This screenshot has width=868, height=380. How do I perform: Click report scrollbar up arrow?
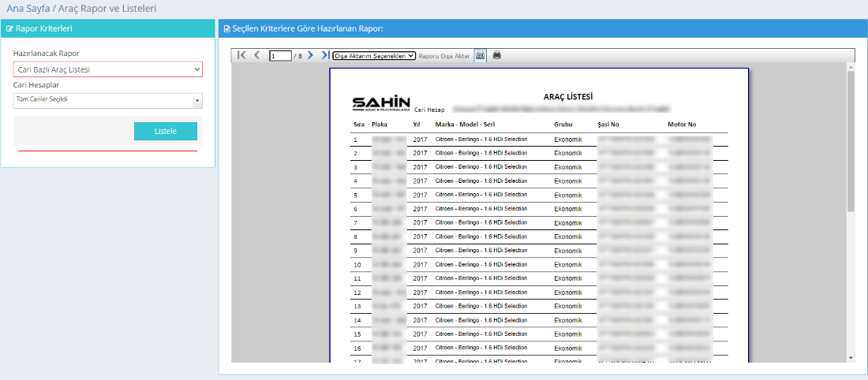[851, 68]
